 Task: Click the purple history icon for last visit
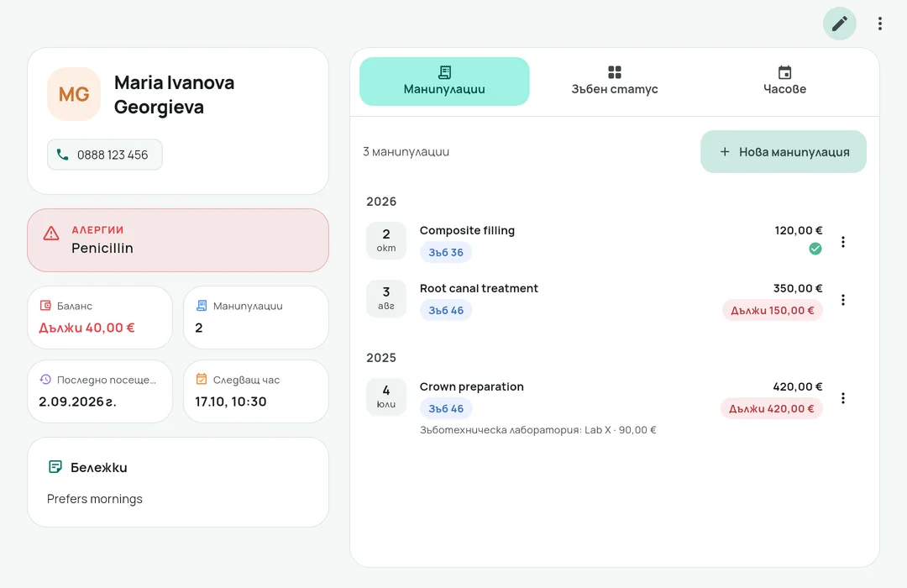(x=45, y=380)
